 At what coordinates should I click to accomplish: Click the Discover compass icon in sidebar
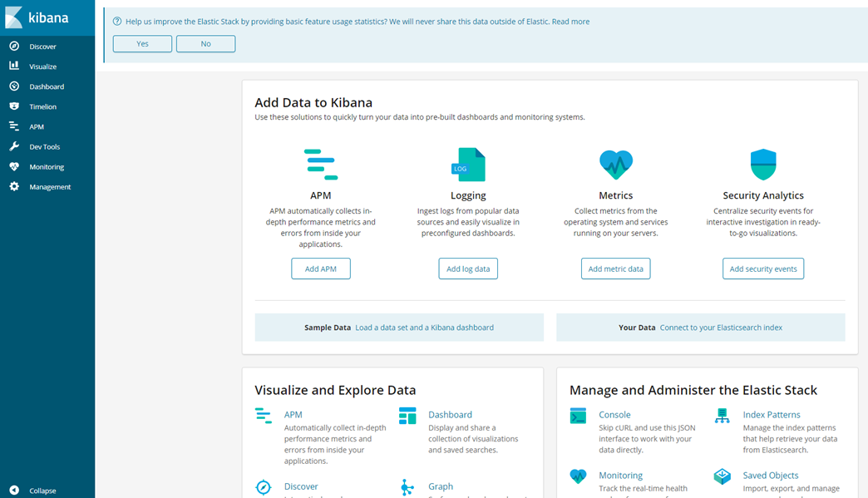click(14, 46)
